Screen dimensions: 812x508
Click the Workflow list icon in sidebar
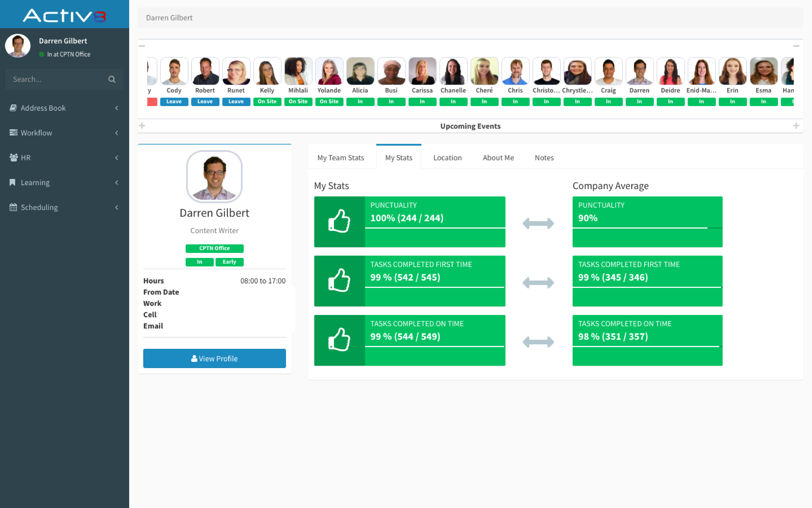click(x=13, y=133)
